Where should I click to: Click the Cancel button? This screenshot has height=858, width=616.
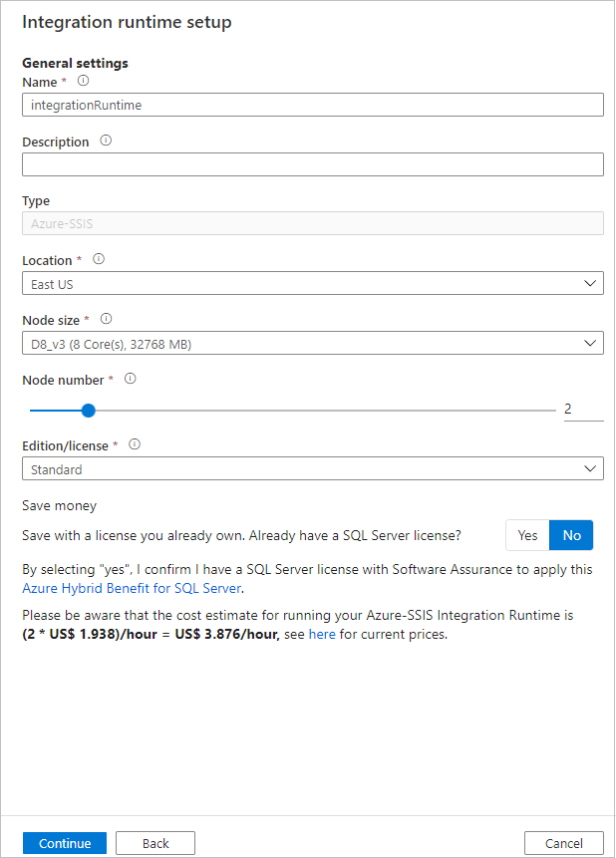(563, 842)
